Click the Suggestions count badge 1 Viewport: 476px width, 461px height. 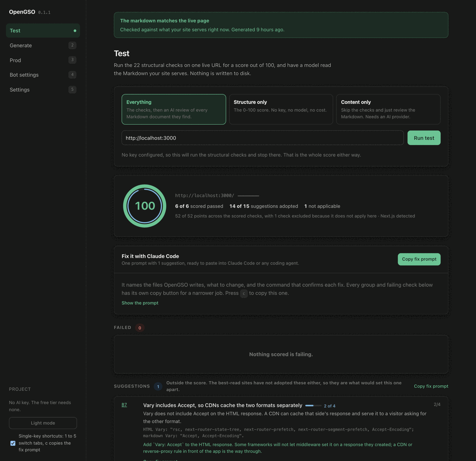point(158,386)
